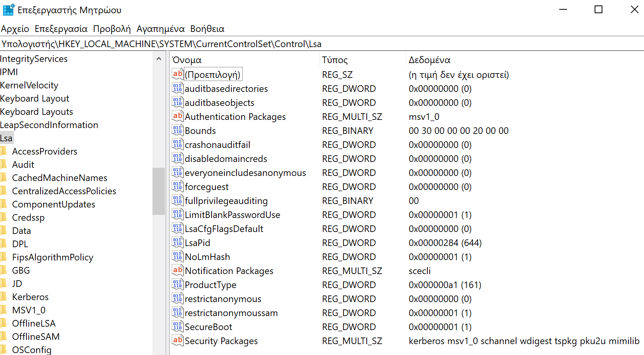Viewport: 644px width, 355px height.
Task: Click the ab icon next to (Προεπιλογή)
Action: point(177,74)
